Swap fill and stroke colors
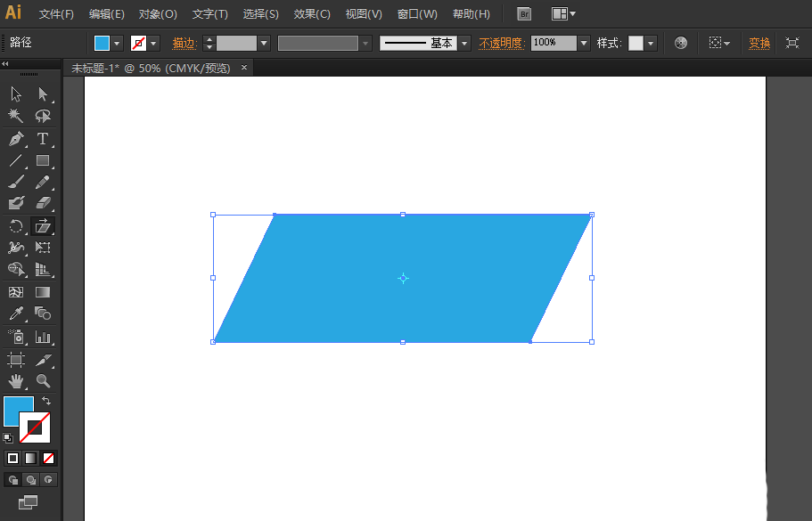Image resolution: width=812 pixels, height=521 pixels. coord(46,401)
